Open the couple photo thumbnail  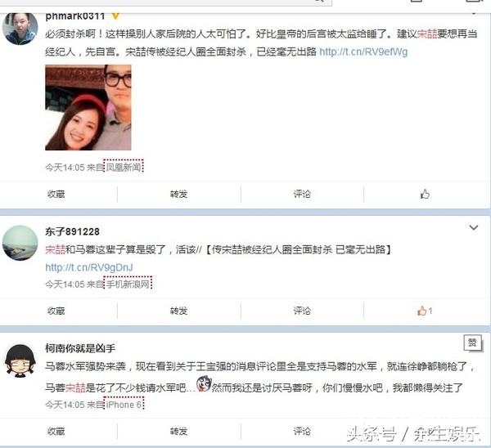88,107
